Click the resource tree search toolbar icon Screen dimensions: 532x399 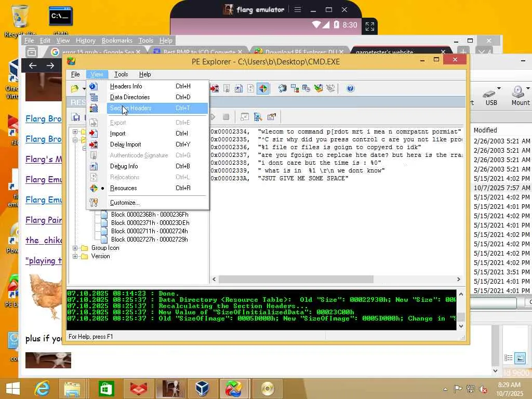click(x=258, y=117)
